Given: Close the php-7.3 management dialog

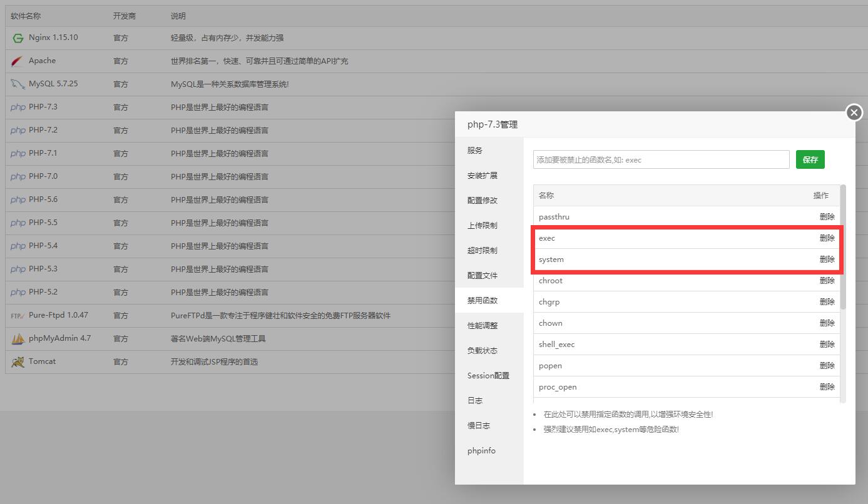Looking at the screenshot, I should pos(854,113).
